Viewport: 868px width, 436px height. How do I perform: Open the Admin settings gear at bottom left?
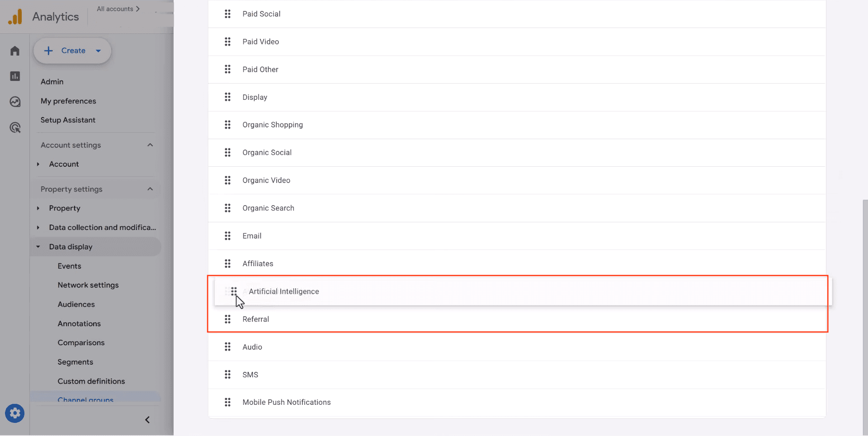point(14,413)
